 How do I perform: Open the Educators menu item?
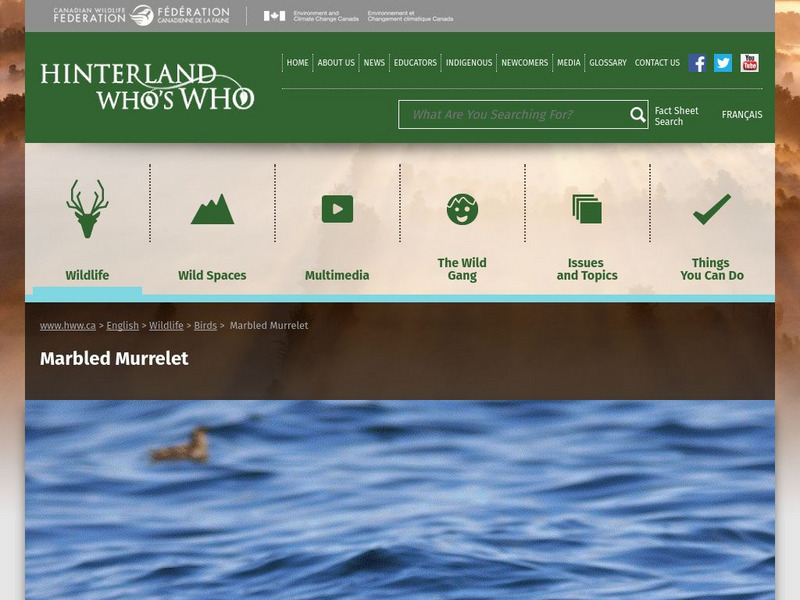tap(415, 63)
